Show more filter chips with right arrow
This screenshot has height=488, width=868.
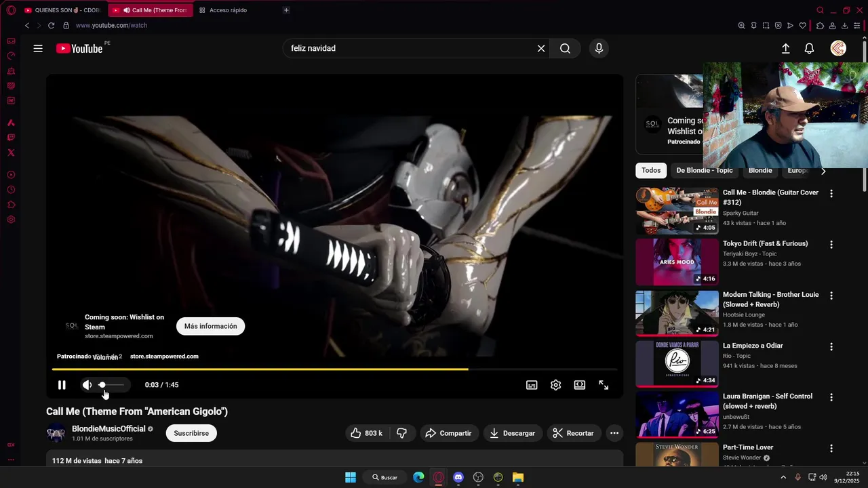(x=823, y=171)
